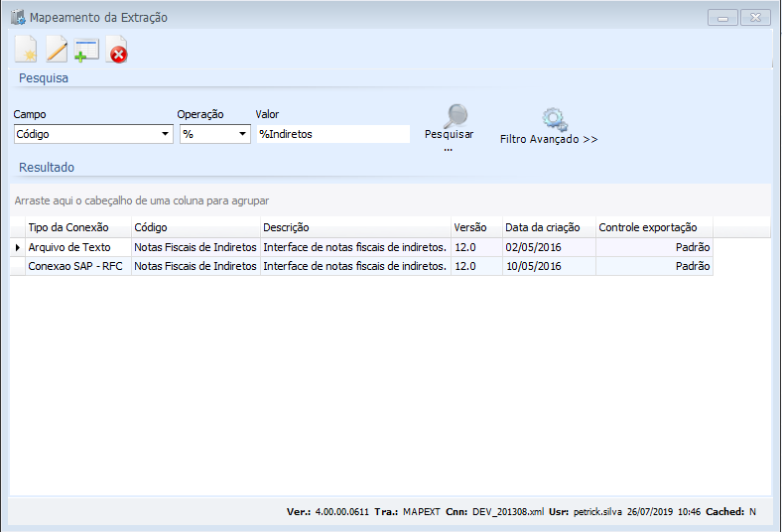Click the Edit pencil icon
Viewport: 782px width, 532px height.
click(57, 50)
